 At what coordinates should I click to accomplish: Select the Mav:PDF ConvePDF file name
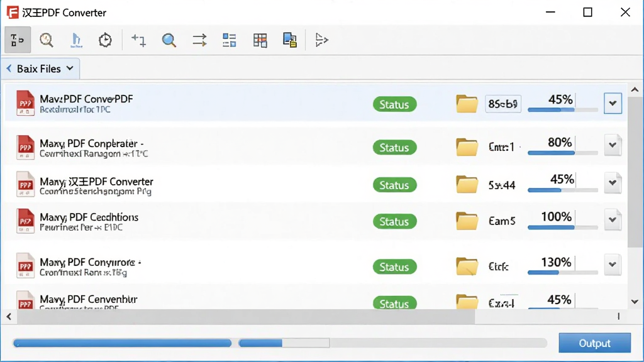pos(86,99)
